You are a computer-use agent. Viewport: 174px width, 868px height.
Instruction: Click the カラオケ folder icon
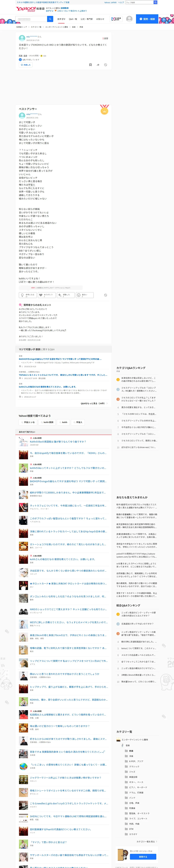point(126,834)
